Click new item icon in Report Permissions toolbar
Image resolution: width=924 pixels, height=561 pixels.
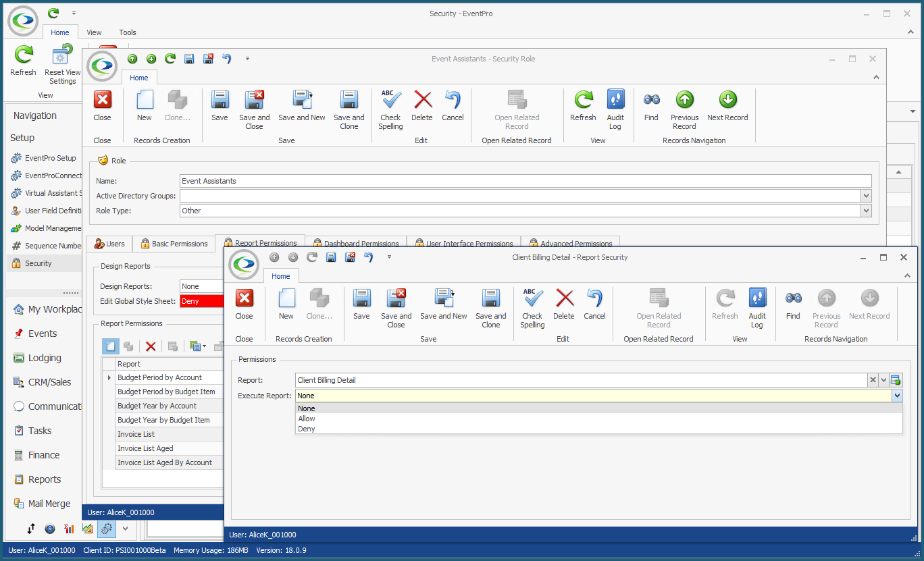[111, 346]
